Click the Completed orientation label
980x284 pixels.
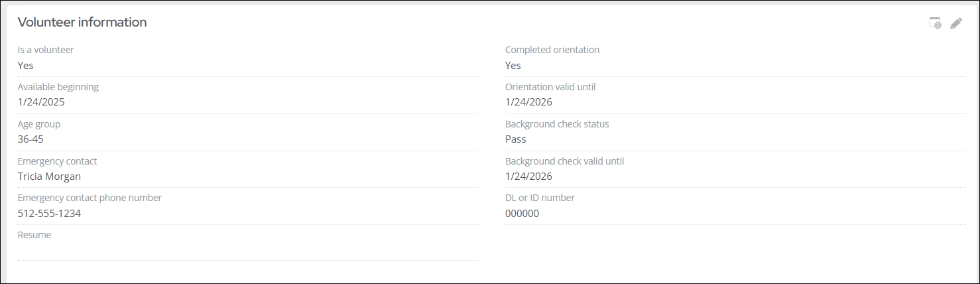552,50
